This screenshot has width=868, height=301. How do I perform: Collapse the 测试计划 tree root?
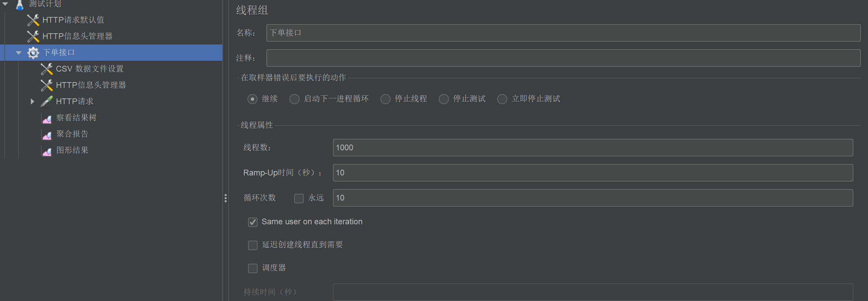click(5, 4)
